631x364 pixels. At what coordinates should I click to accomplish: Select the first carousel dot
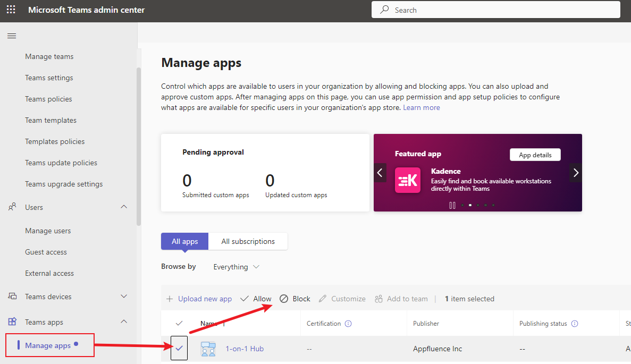click(x=462, y=205)
